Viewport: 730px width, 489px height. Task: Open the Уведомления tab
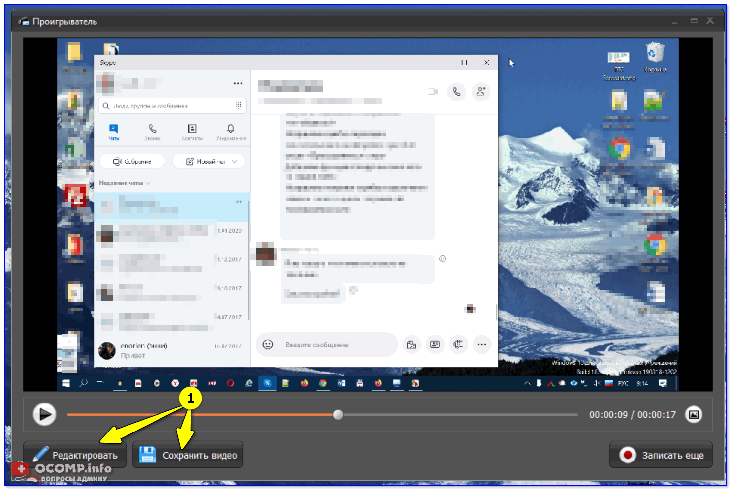click(231, 132)
